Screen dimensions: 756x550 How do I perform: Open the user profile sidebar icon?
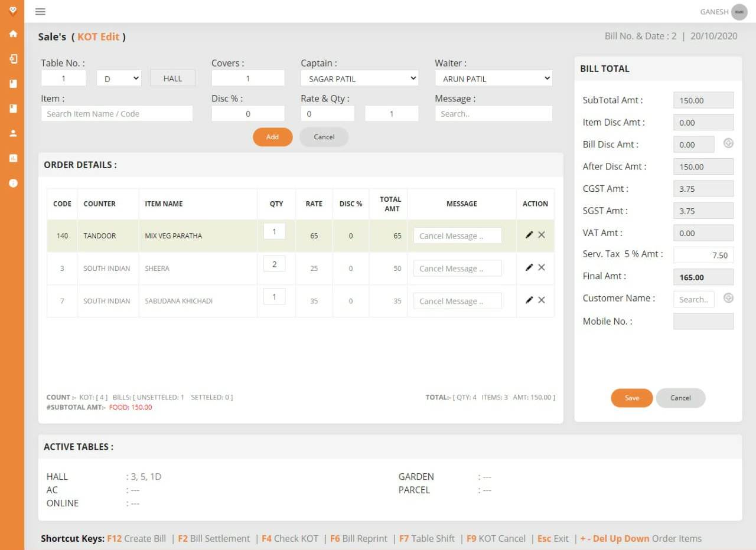pyautogui.click(x=13, y=133)
